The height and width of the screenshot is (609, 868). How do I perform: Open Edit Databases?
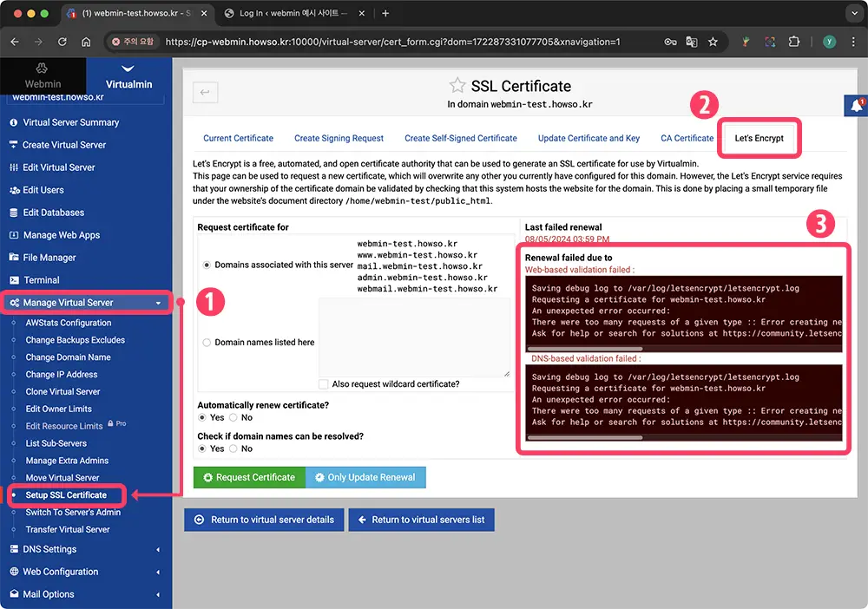53,213
